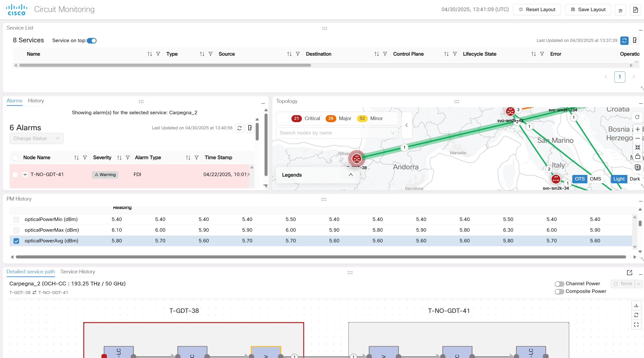This screenshot has width=644, height=358.
Task: Zoom out on the topology map
Action: 637,138
